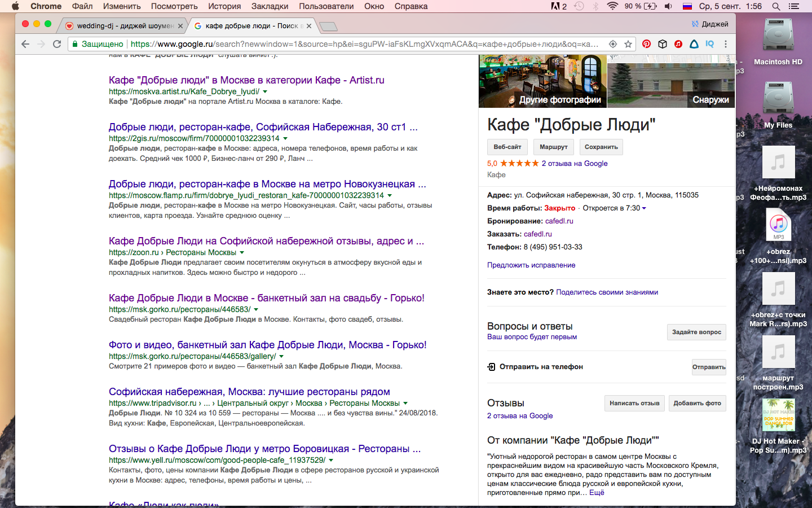Click the Bluetooth icon in menu bar
812x508 pixels.
tap(596, 6)
